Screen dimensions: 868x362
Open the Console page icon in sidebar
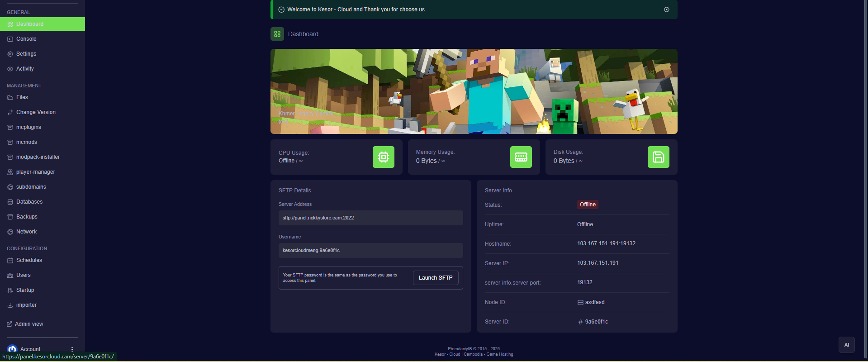[x=10, y=39]
